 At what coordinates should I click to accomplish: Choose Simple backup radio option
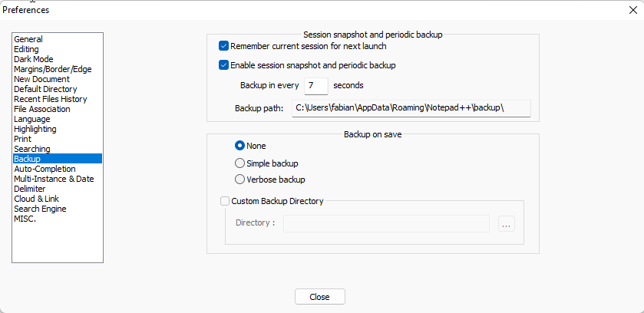pos(240,163)
